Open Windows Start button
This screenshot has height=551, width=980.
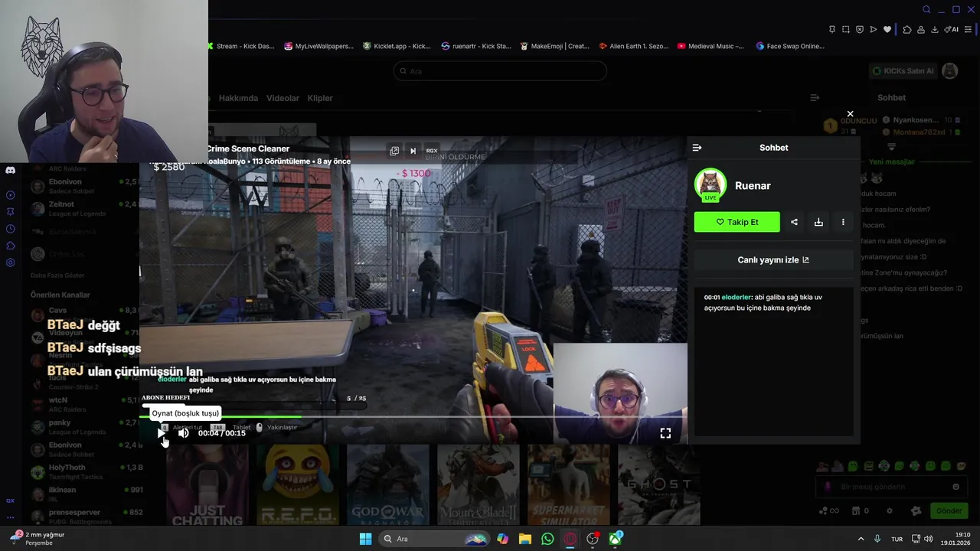365,539
